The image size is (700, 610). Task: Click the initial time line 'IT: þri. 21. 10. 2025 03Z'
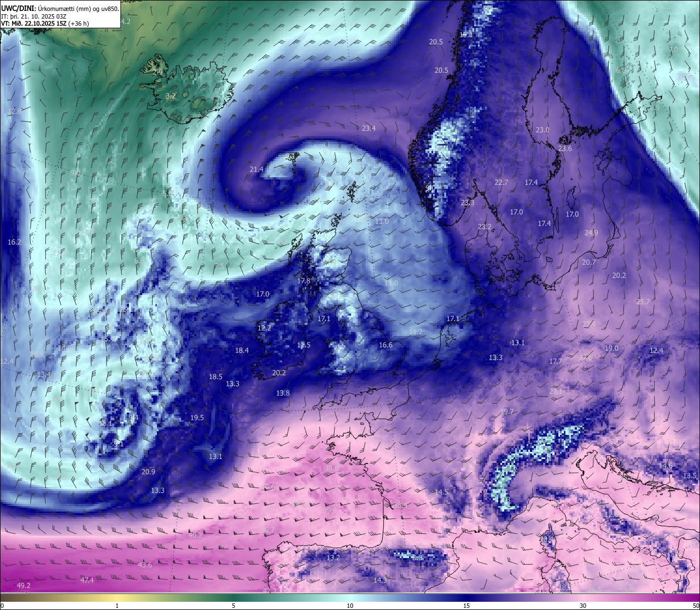point(34,16)
